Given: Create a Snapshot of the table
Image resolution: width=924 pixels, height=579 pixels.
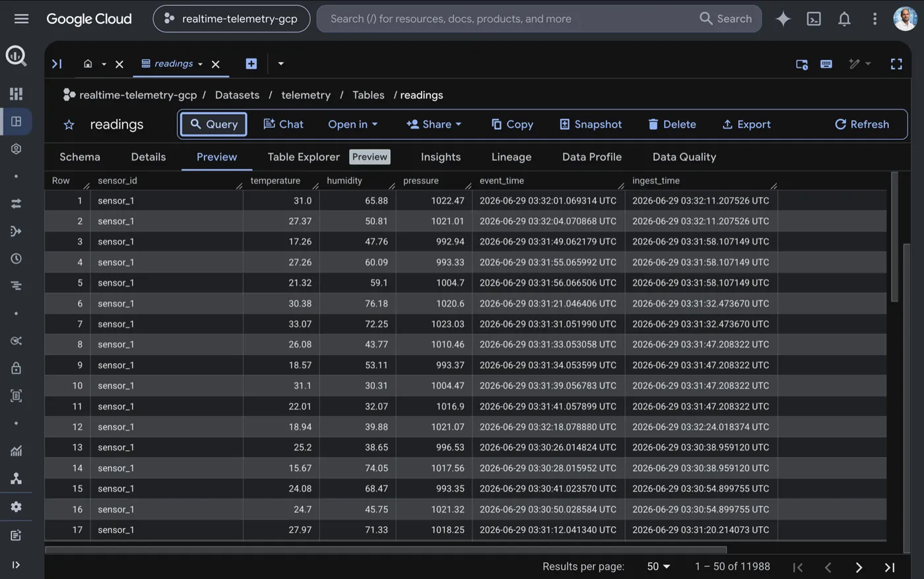Looking at the screenshot, I should point(591,124).
